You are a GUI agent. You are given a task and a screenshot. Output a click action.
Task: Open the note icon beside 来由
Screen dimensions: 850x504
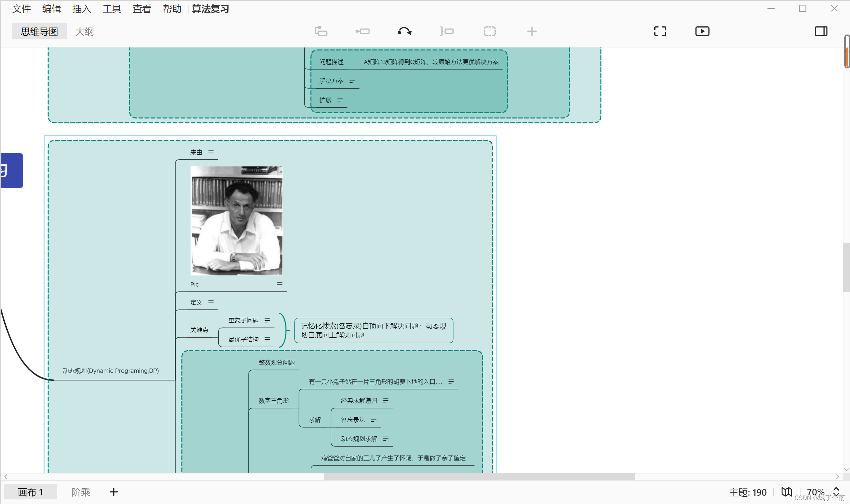click(x=211, y=152)
